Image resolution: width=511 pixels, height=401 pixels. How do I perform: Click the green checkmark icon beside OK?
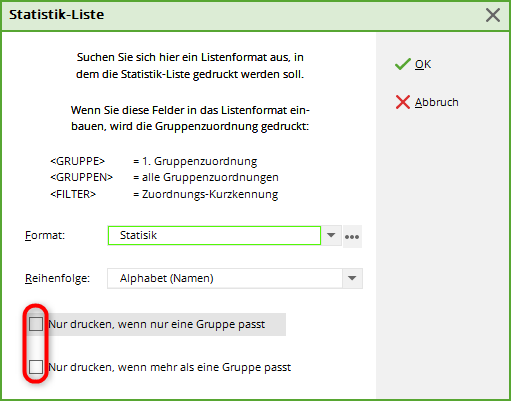pos(403,64)
